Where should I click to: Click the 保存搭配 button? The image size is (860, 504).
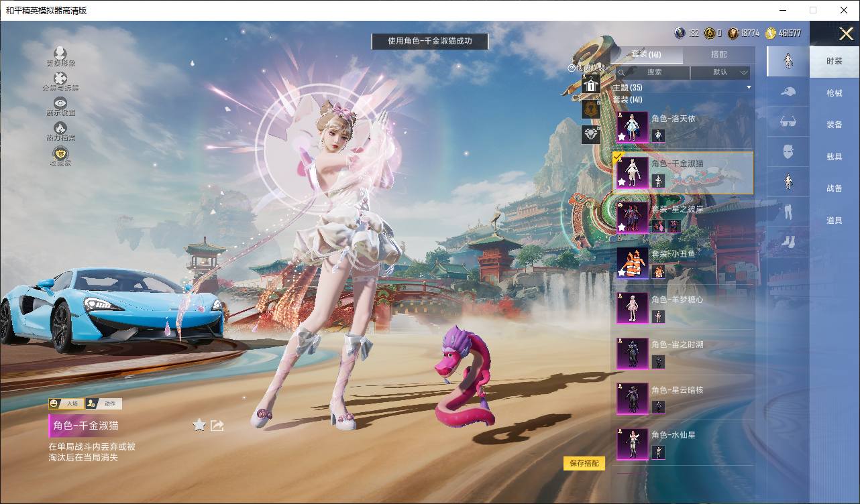tap(584, 463)
